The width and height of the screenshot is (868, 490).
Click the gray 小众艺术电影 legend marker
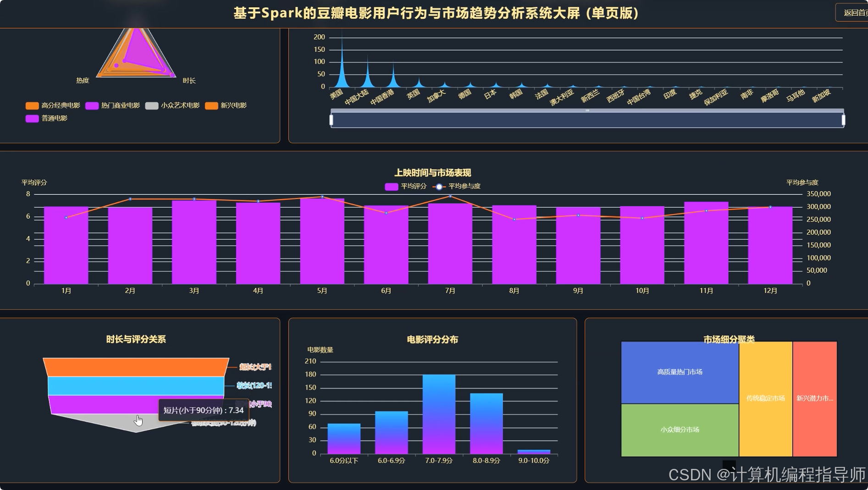(x=151, y=105)
